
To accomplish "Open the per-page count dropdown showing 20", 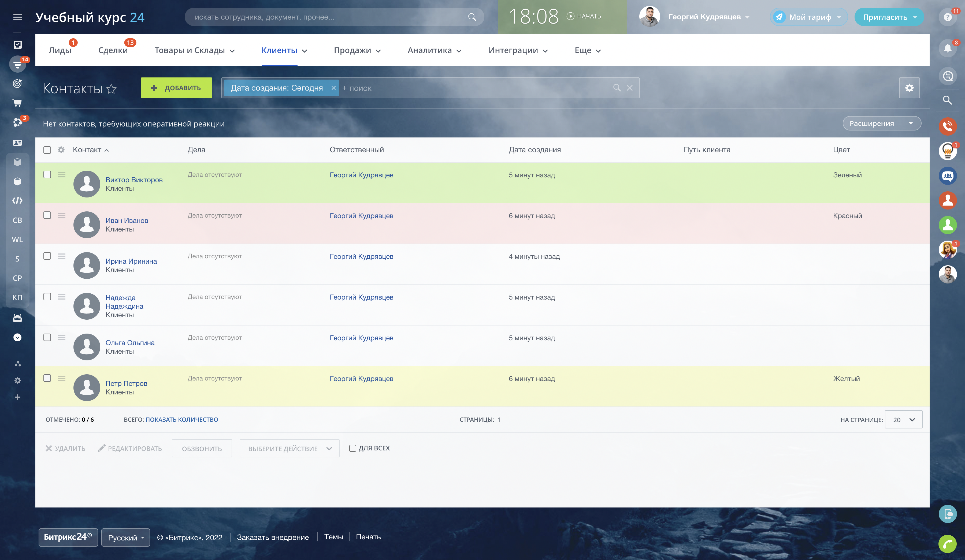I will (x=903, y=420).
